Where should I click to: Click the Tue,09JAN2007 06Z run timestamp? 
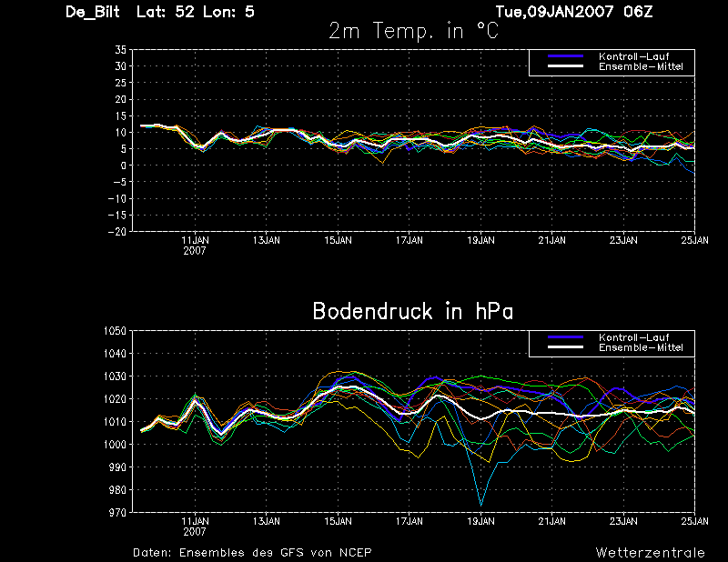coord(574,12)
